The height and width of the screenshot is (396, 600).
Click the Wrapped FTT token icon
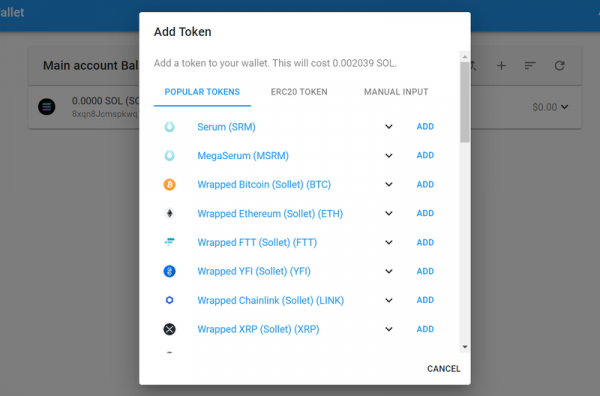pyautogui.click(x=170, y=242)
